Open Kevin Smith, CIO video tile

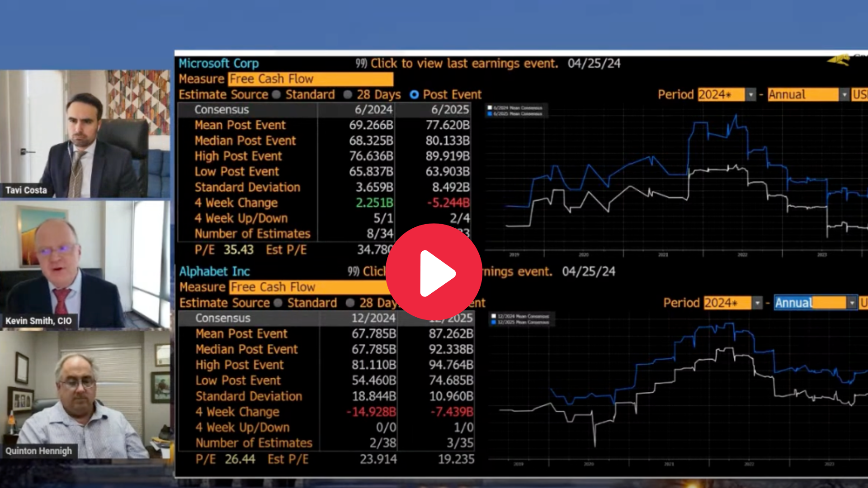pyautogui.click(x=85, y=264)
